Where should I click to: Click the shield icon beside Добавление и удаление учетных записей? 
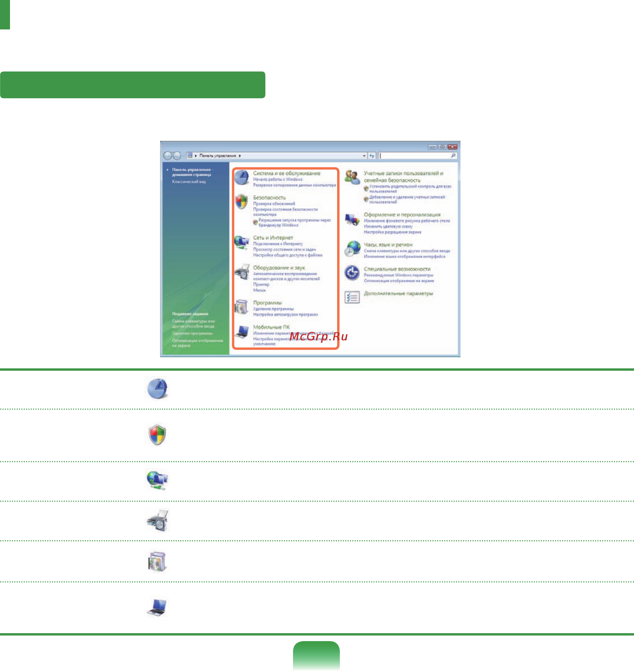[x=366, y=199]
